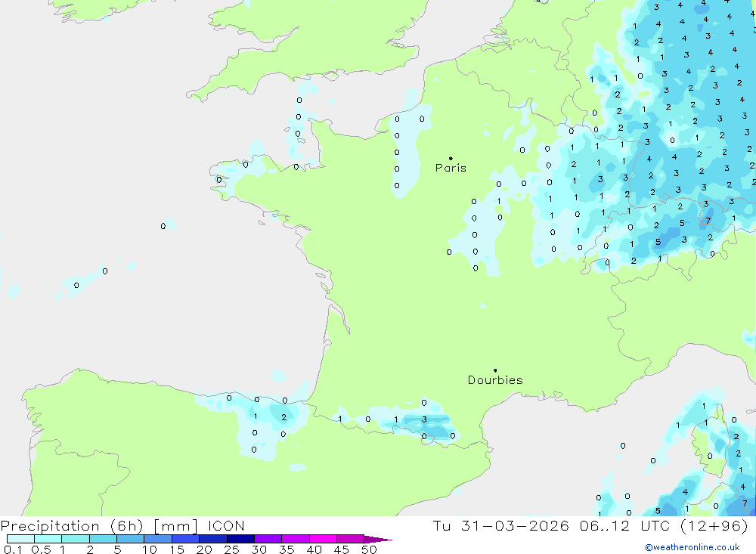The image size is (756, 554).
Task: Click the Paris city label
Action: point(451,168)
